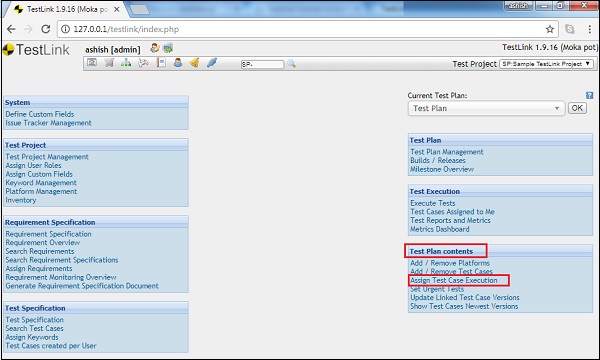
Task: Open Assign Custom Fields
Action: tap(39, 174)
